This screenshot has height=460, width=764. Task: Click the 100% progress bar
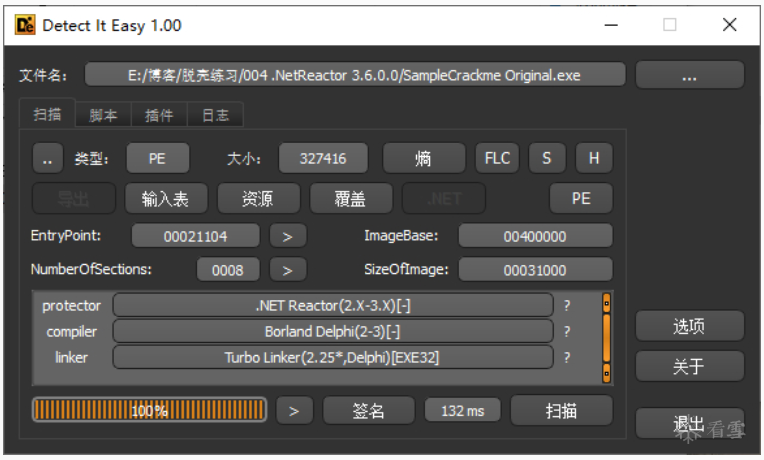pyautogui.click(x=150, y=410)
